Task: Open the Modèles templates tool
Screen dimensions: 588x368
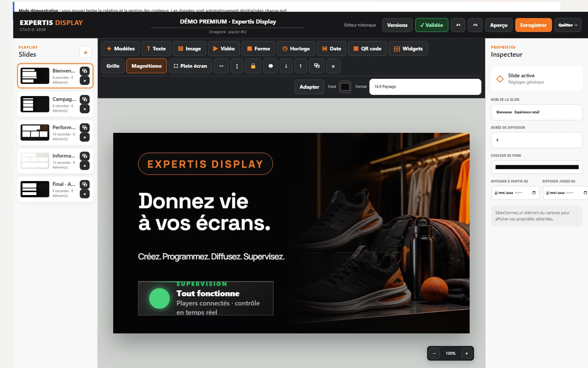Action: click(120, 49)
